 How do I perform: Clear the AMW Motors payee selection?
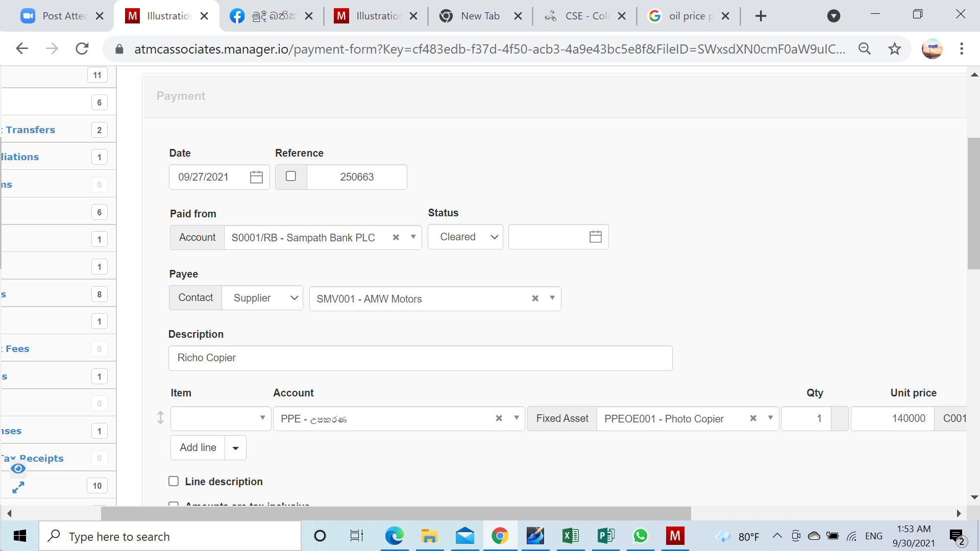click(x=535, y=298)
